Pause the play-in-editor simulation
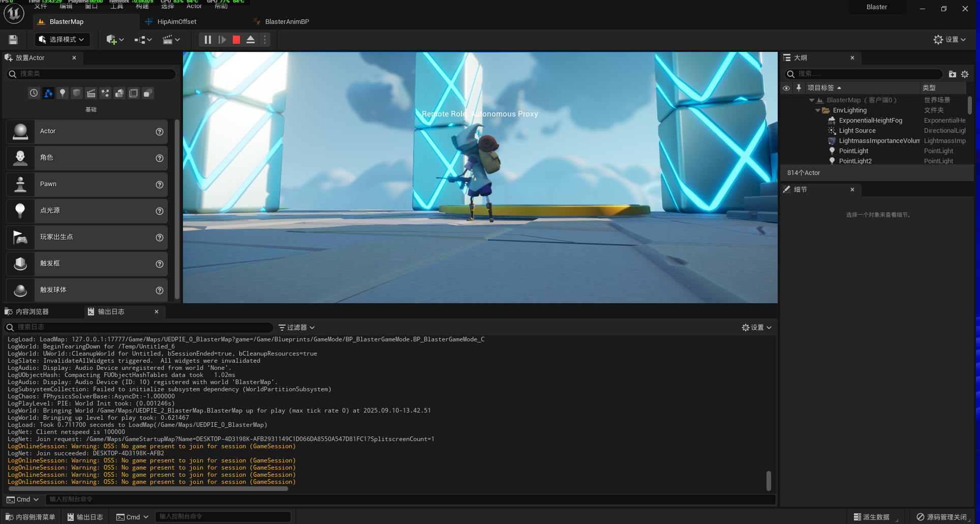Screen dimensions: 980x524 207,40
